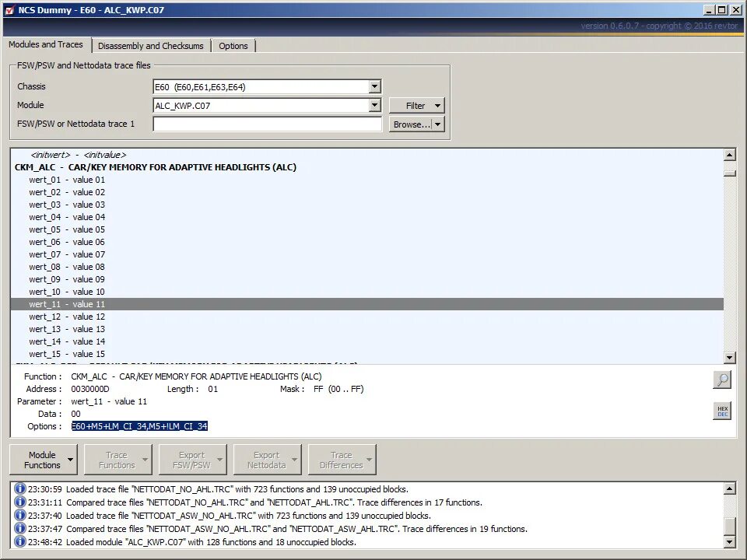The image size is (747, 560).
Task: Expand the Module Functions dropdown arrow
Action: (71, 460)
